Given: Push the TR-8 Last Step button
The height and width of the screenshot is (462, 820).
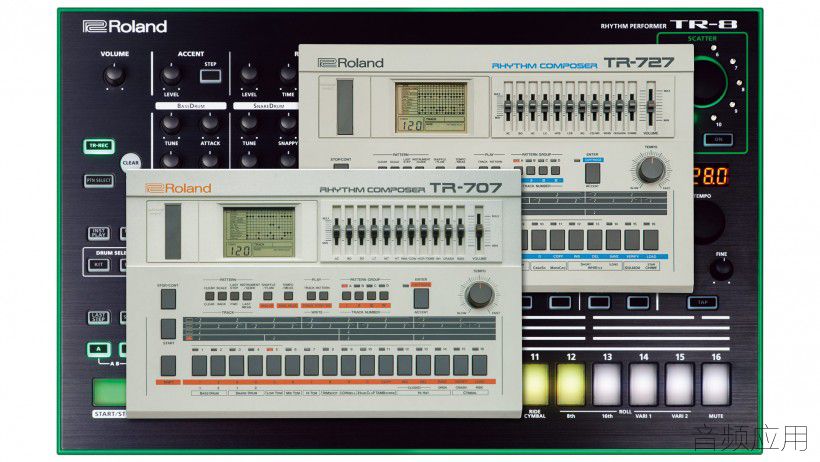Looking at the screenshot, I should pyautogui.click(x=99, y=318).
